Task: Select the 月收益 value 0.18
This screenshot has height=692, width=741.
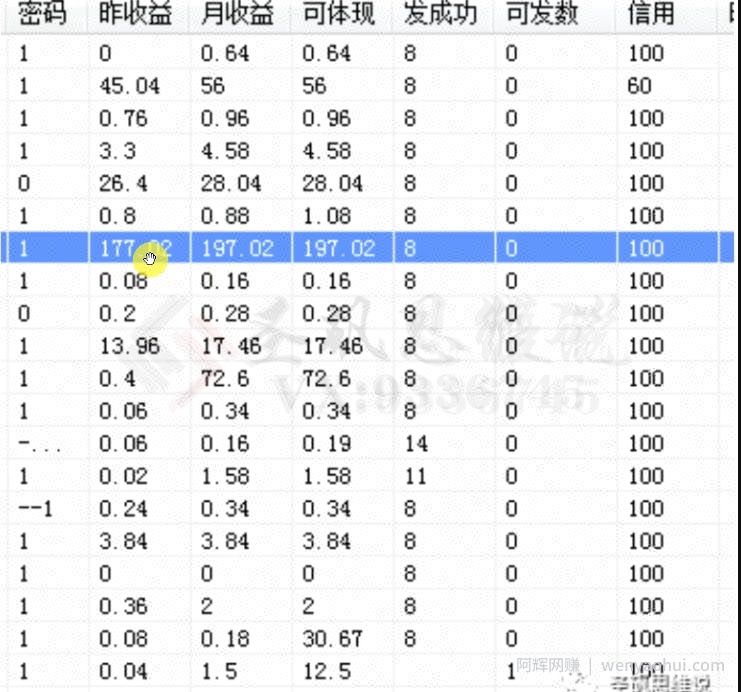Action: 225,639
